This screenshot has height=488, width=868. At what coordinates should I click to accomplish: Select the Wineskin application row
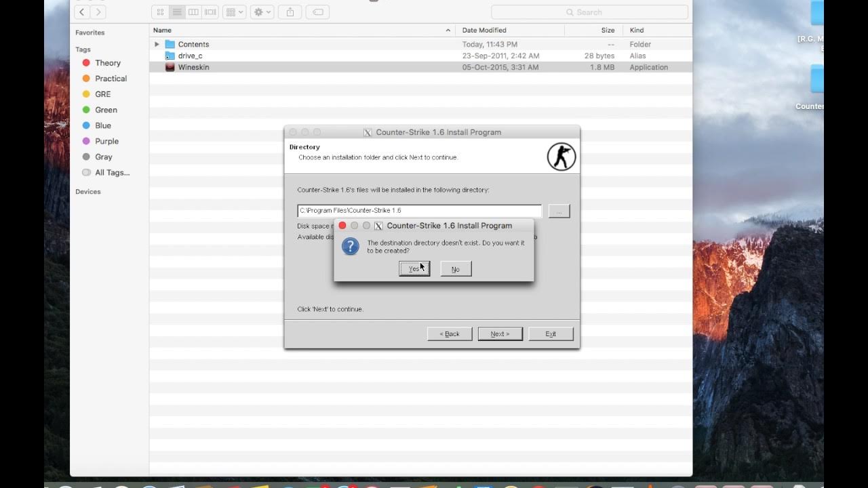coord(420,67)
